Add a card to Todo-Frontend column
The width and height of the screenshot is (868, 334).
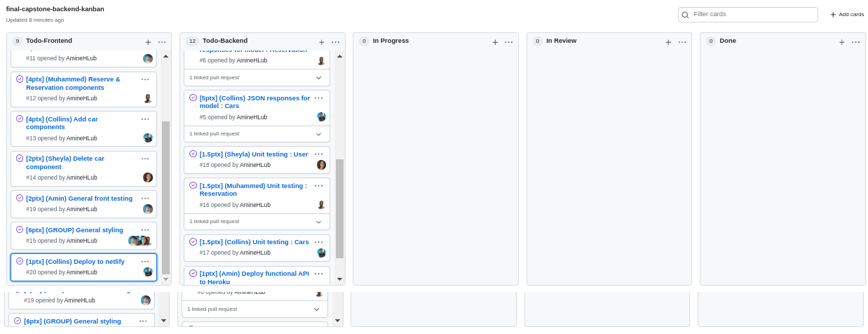tap(148, 42)
